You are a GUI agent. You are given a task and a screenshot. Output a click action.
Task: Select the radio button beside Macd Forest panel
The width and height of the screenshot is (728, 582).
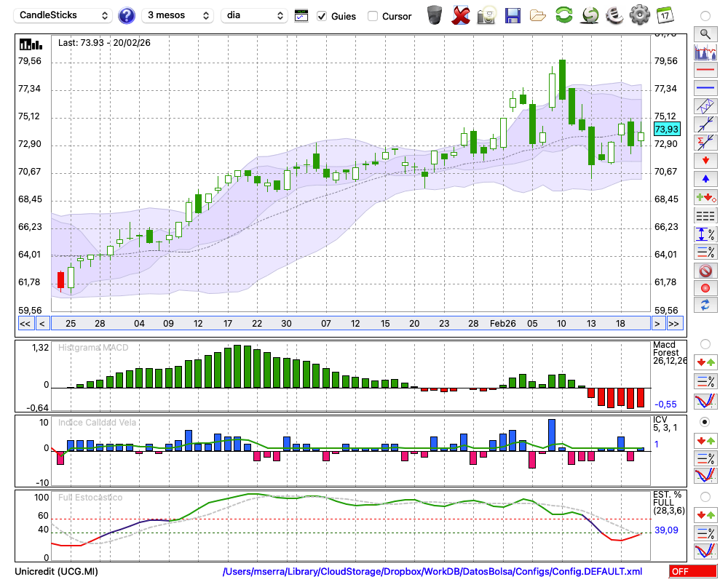pyautogui.click(x=705, y=343)
